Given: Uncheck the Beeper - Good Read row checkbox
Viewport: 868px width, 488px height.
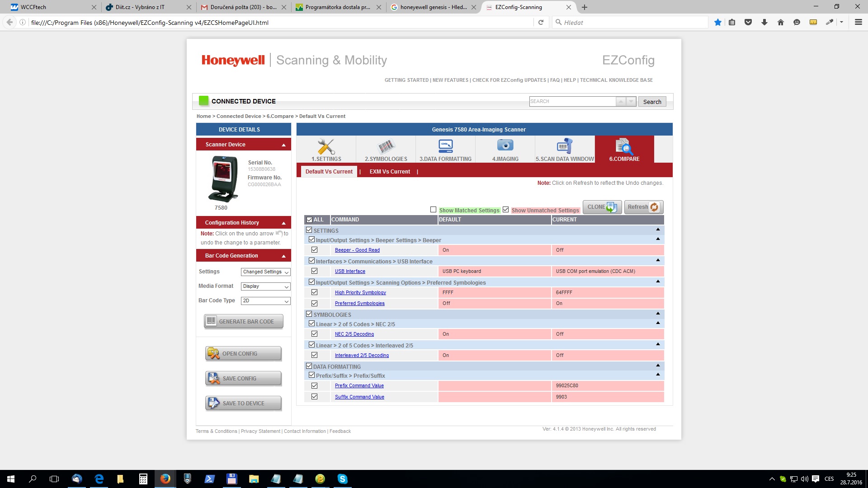Looking at the screenshot, I should [314, 250].
